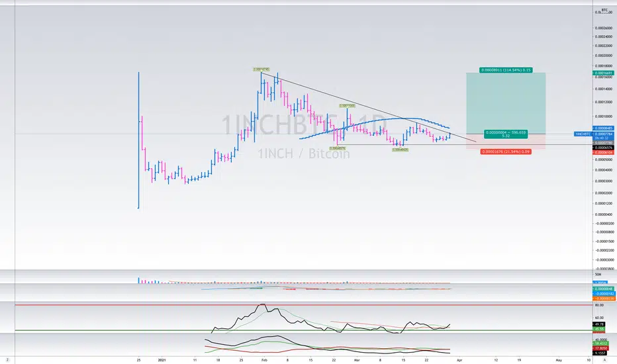Select the high price label 0.00016745 on the chart
The width and height of the screenshot is (617, 364).
tap(261, 69)
